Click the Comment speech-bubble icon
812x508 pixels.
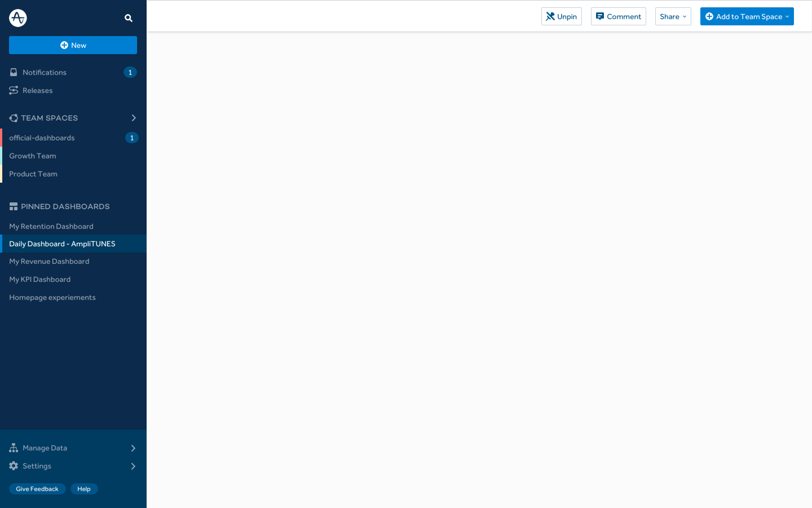[x=600, y=16]
